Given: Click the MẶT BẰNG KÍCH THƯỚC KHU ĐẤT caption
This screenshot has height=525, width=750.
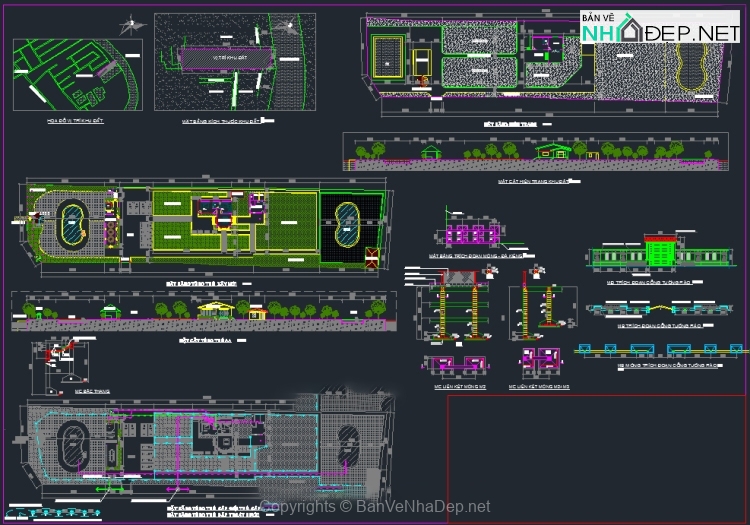Looking at the screenshot, I should pyautogui.click(x=222, y=120).
